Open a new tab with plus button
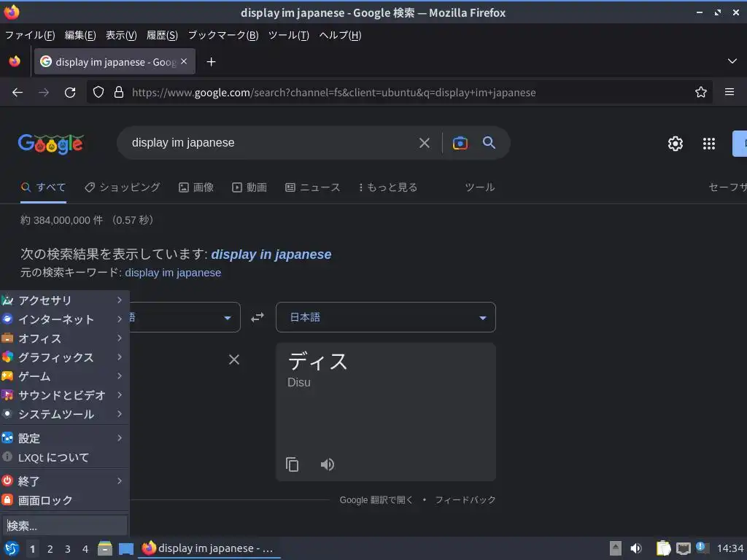The width and height of the screenshot is (747, 560). coord(211,62)
